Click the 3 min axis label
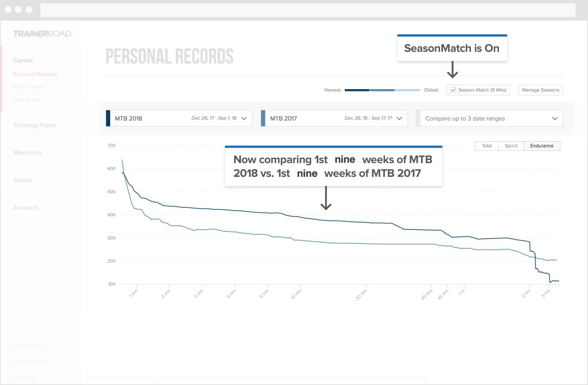 (x=199, y=294)
